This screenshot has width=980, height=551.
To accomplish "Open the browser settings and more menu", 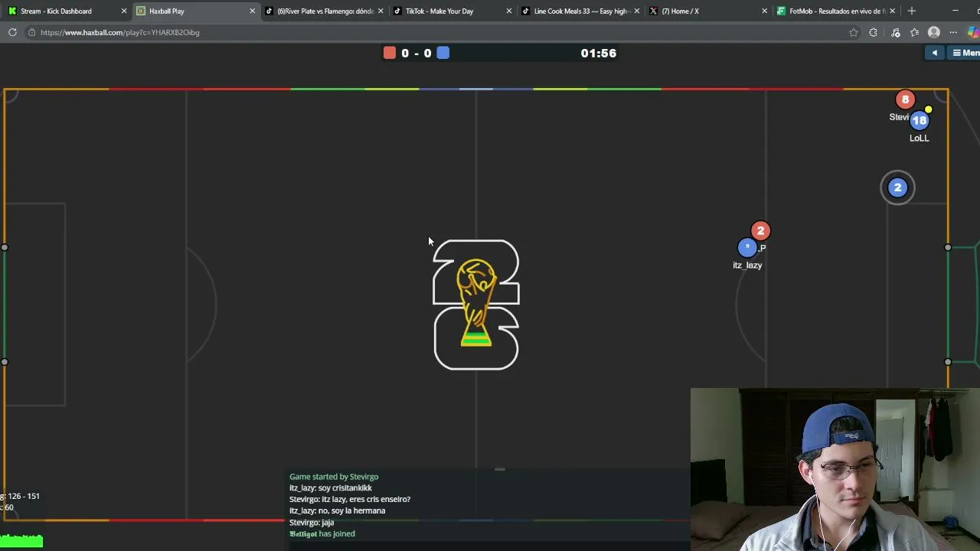I will (x=953, y=32).
